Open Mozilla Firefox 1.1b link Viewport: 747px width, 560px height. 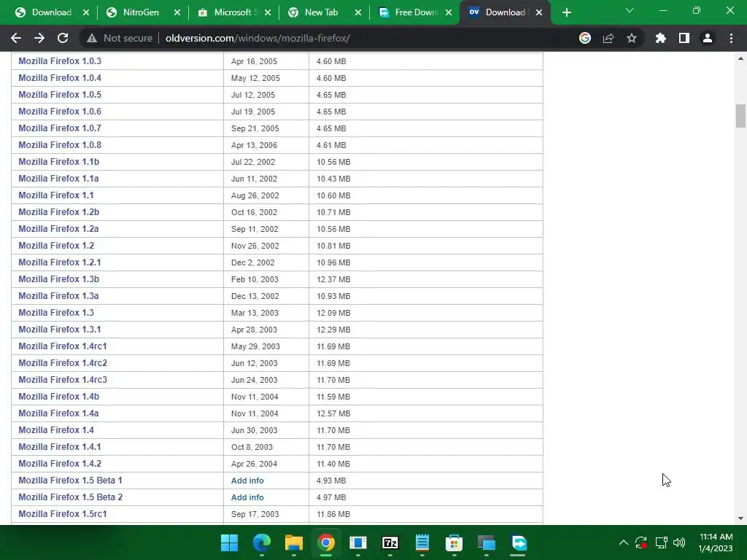[58, 161]
